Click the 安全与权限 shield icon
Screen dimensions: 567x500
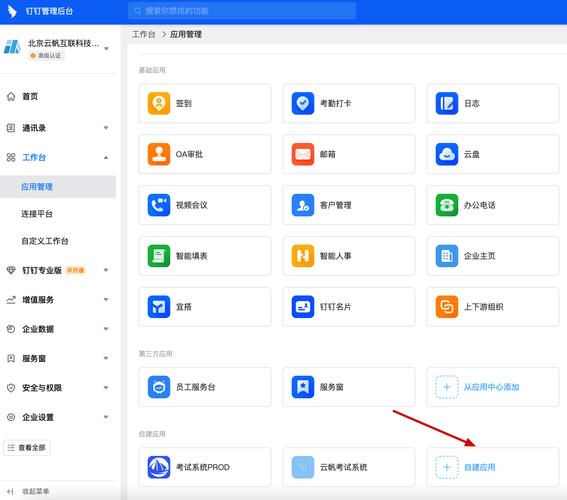[11, 388]
